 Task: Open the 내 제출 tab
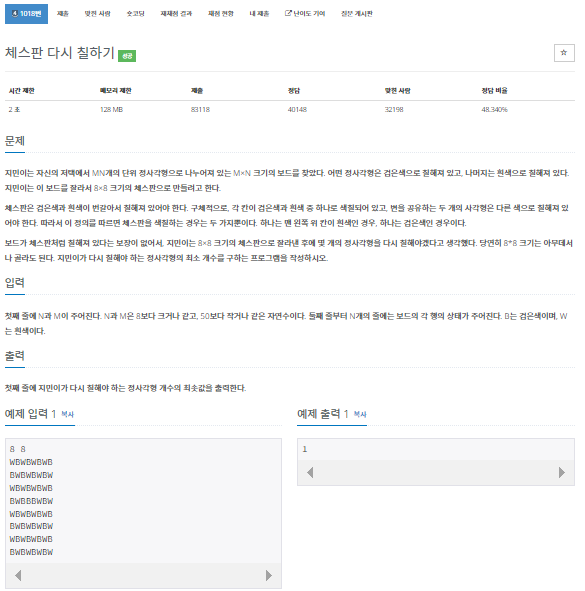point(259,14)
